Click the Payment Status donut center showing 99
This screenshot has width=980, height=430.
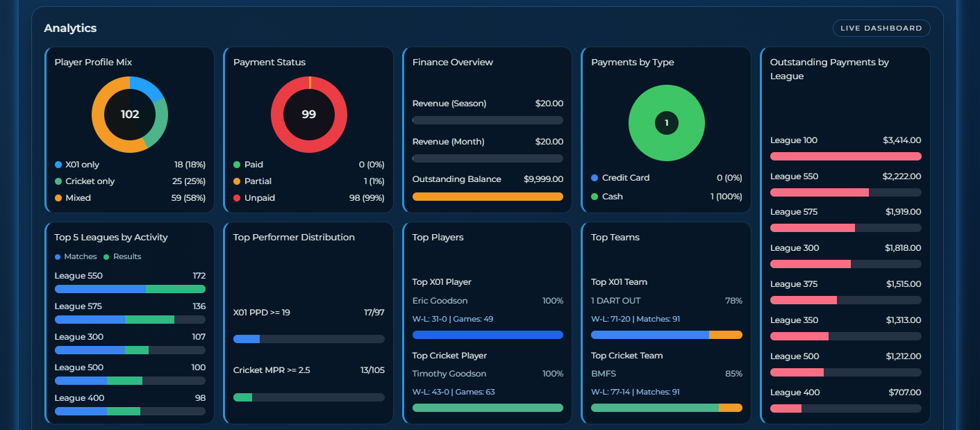(x=308, y=114)
